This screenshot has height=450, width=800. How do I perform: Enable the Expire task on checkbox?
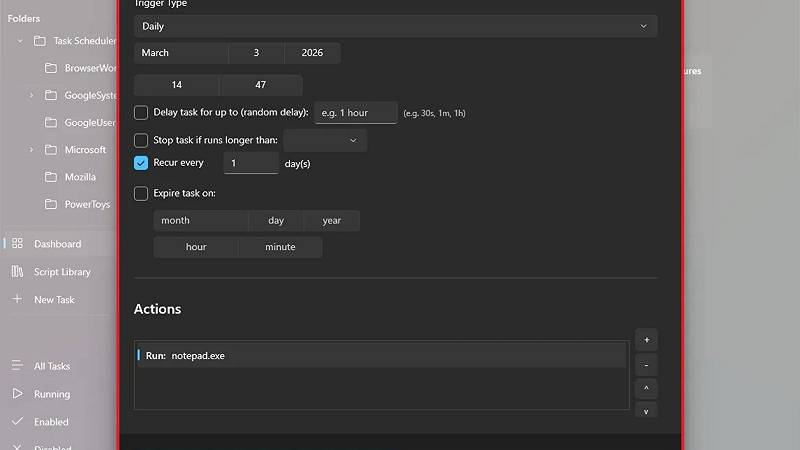point(141,193)
